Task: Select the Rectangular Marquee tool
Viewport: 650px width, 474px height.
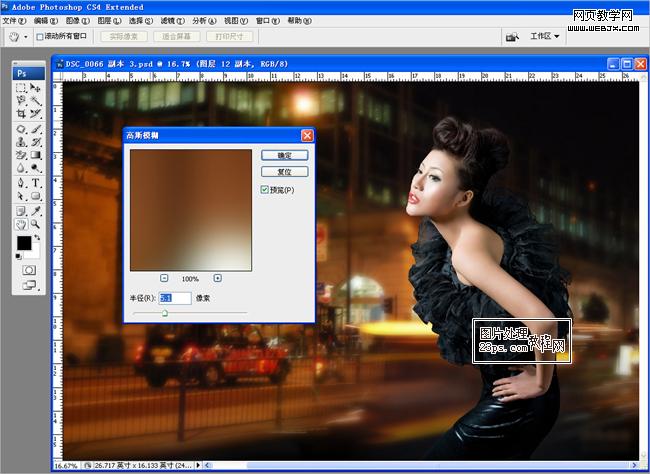Action: pyautogui.click(x=21, y=88)
